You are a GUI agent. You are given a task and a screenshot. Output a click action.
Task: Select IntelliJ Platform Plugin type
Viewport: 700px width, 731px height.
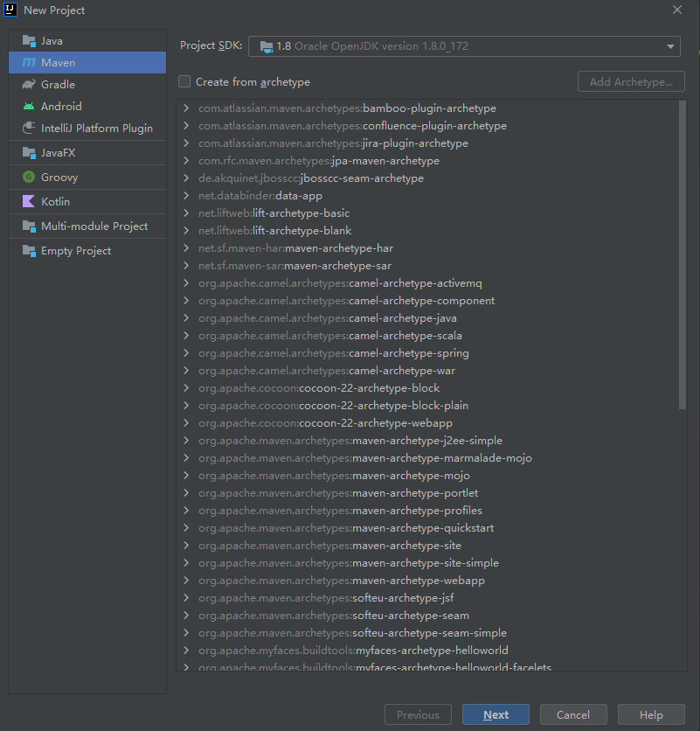87,129
